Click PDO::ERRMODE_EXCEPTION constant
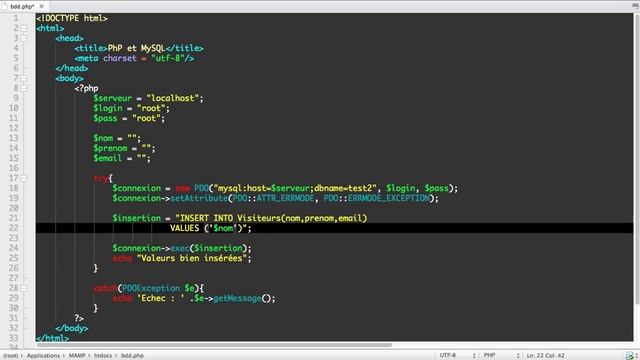Screen dimensions: 640x360 [377, 198]
